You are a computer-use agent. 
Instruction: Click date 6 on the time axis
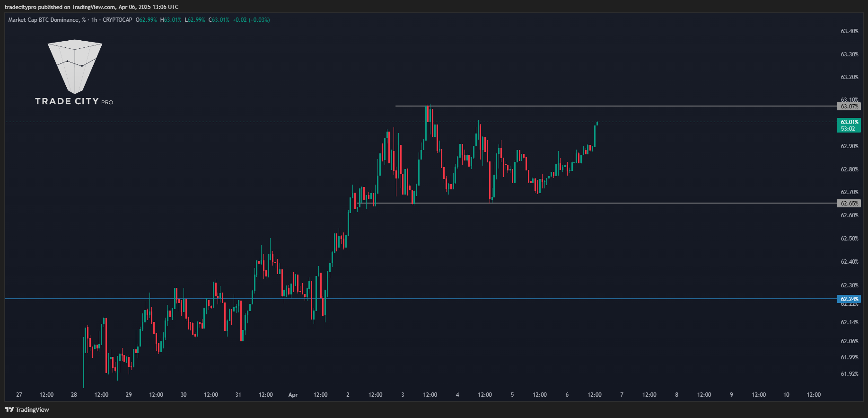(567, 395)
